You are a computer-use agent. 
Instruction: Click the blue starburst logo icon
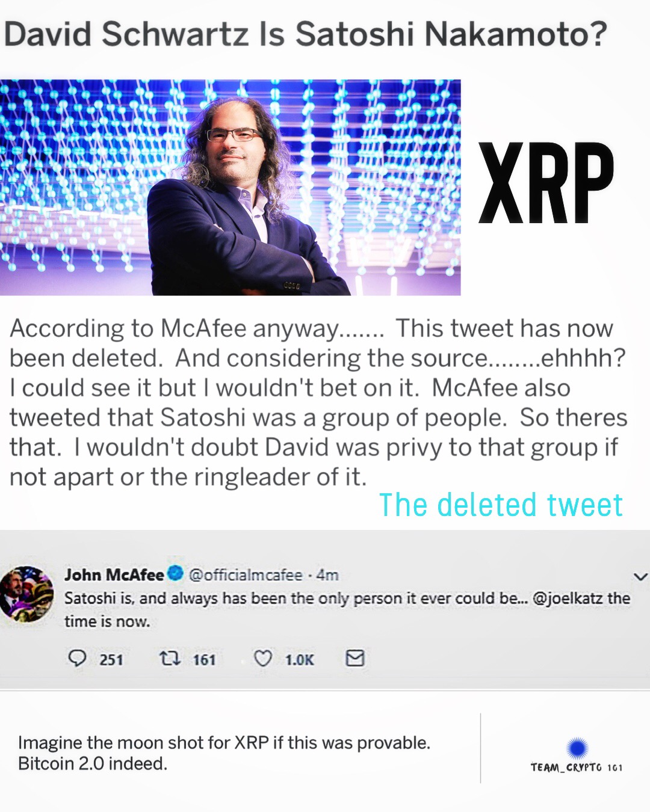coord(577,748)
